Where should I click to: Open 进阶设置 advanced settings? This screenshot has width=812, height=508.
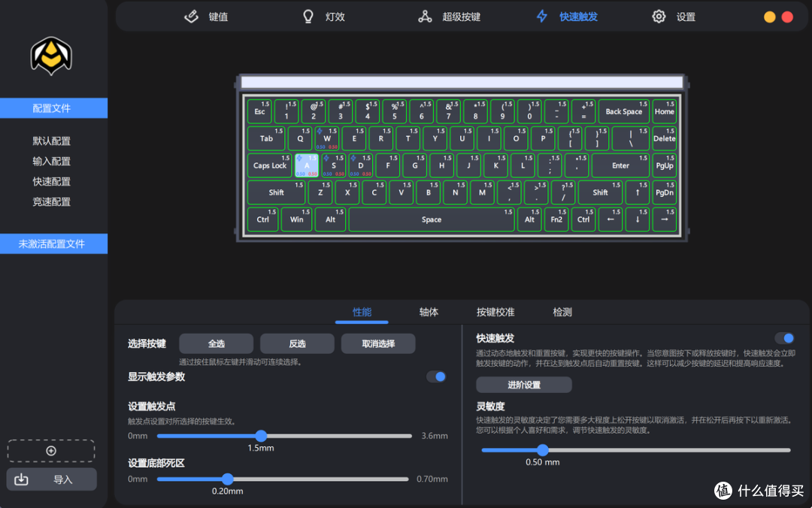[524, 384]
